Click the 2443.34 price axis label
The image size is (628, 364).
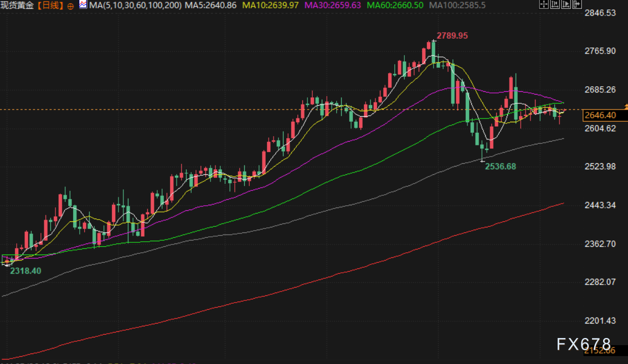pos(600,205)
